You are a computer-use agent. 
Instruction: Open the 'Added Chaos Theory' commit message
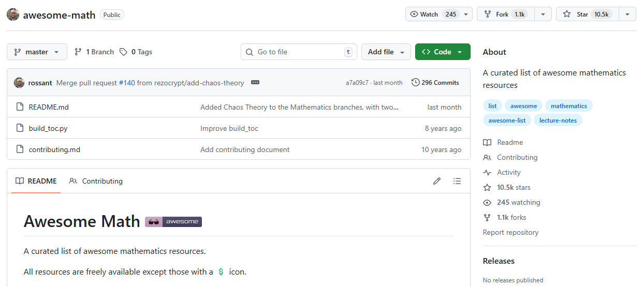click(299, 107)
